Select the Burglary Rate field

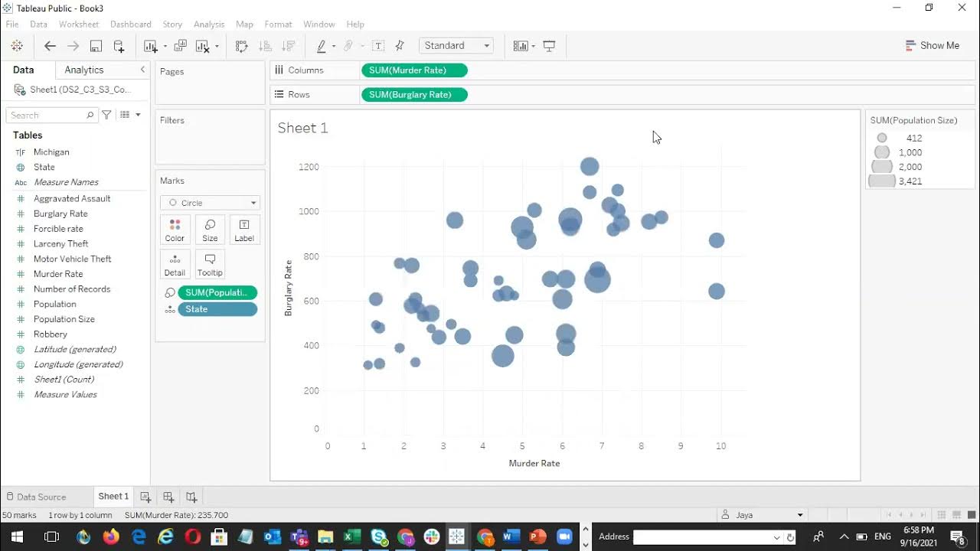(x=60, y=214)
